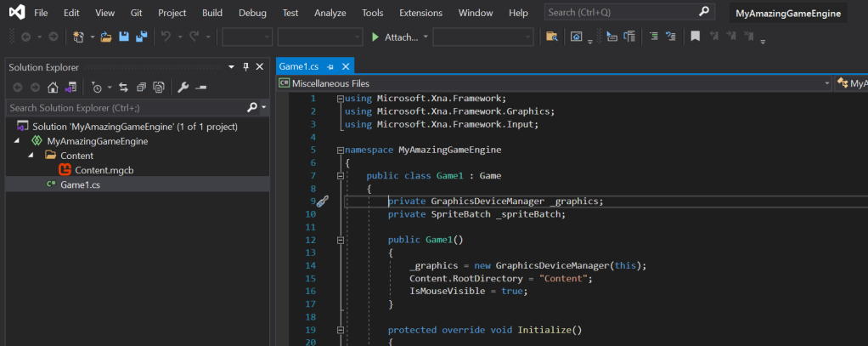Screen dimensions: 868x346
Task: Focus the Search Solution Explorer field
Action: [x=127, y=108]
